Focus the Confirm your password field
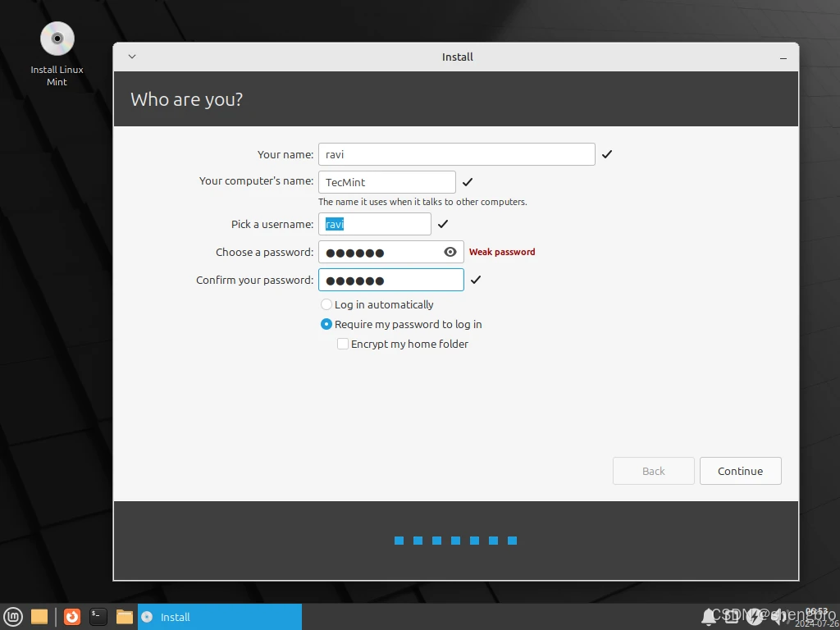This screenshot has width=840, height=630. coord(390,280)
